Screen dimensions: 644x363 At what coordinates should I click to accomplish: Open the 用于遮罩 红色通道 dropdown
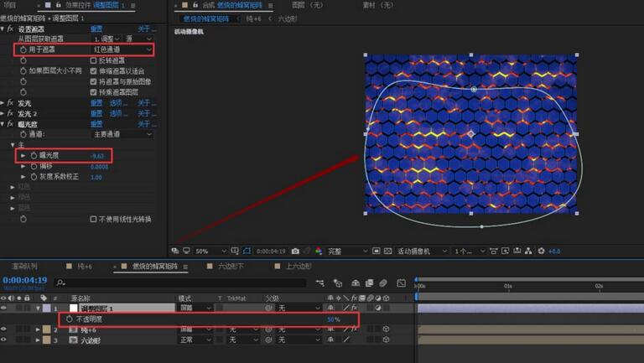[x=122, y=49]
